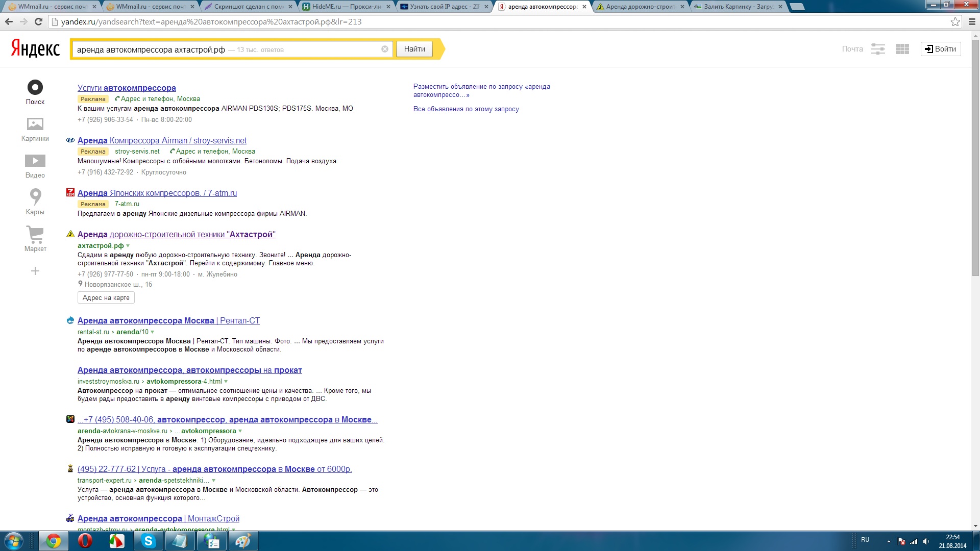Reload the page with the refresh icon

38,21
